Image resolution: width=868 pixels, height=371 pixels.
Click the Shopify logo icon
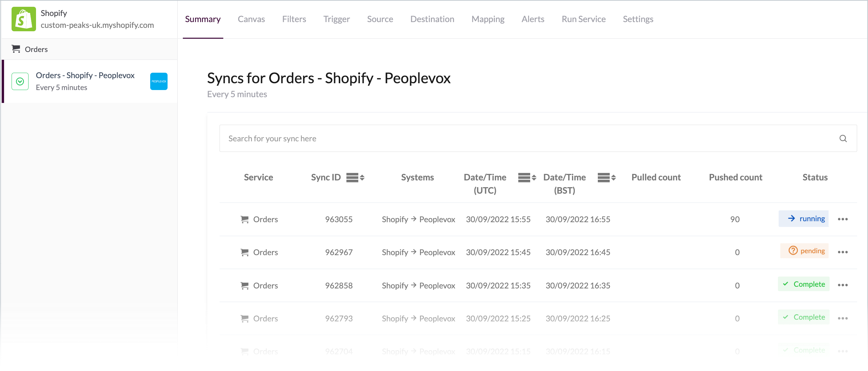[23, 19]
